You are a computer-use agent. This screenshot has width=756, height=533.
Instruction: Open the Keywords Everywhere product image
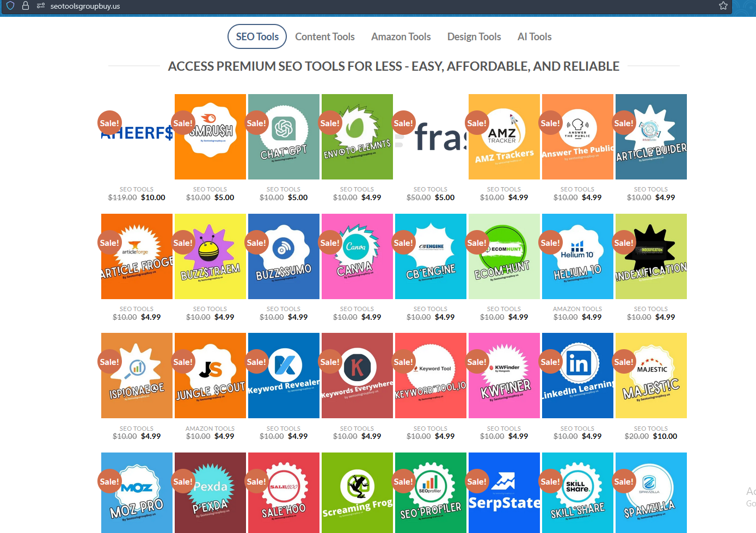coord(357,375)
